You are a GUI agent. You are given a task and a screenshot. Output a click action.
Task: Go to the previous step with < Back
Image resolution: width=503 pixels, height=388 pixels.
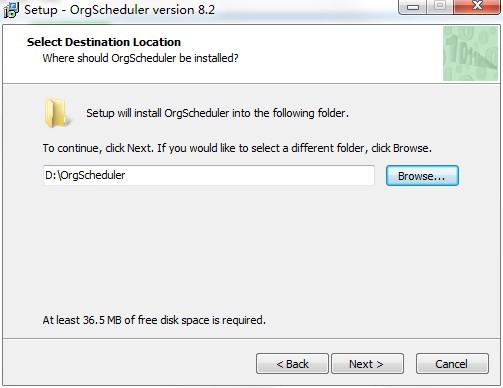point(292,364)
